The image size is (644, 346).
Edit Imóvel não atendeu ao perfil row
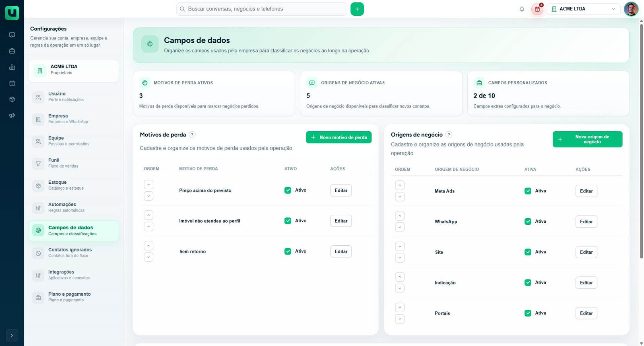pyautogui.click(x=341, y=221)
